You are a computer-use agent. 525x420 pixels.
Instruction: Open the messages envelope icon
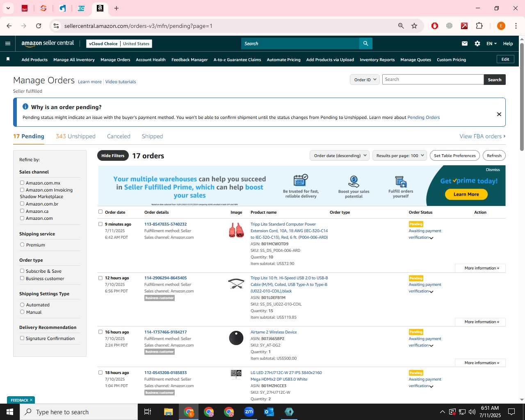[465, 43]
